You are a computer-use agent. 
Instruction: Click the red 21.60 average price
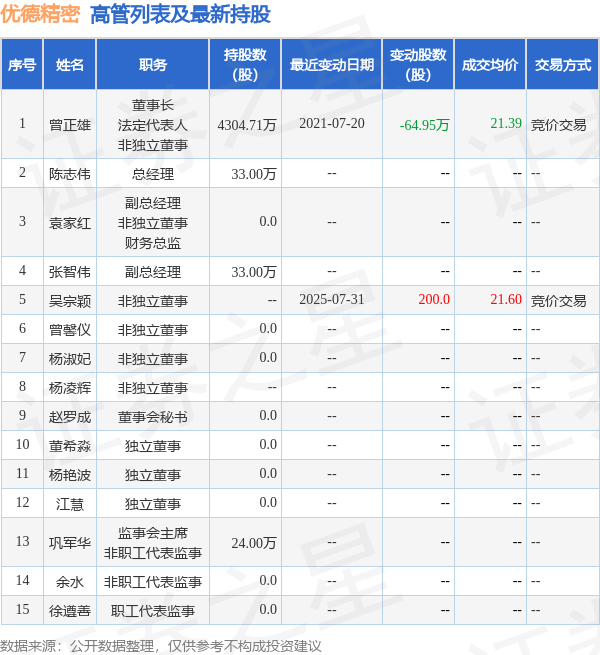point(506,299)
